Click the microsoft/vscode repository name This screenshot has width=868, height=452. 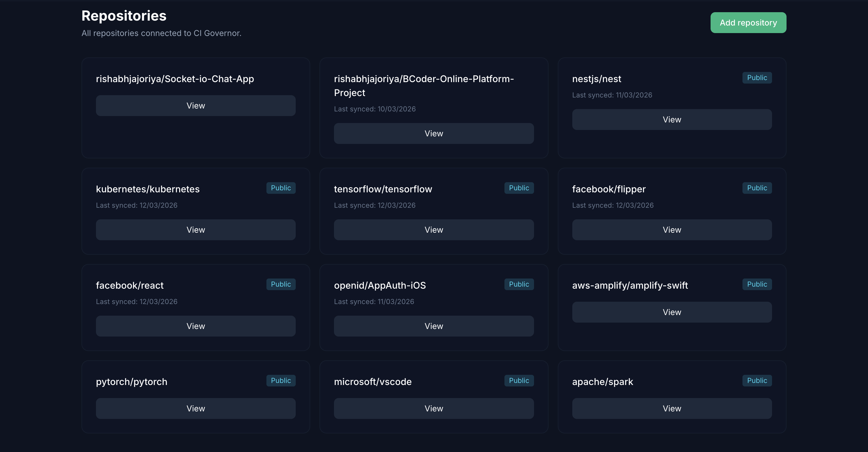tap(373, 382)
